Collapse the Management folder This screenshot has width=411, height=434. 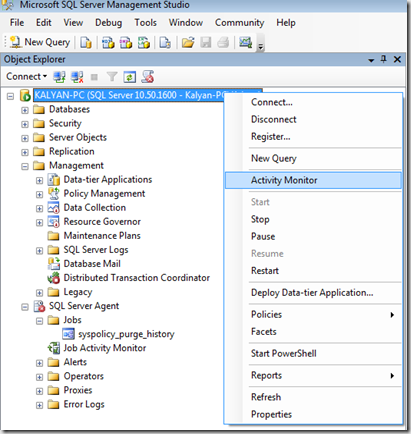pos(25,166)
